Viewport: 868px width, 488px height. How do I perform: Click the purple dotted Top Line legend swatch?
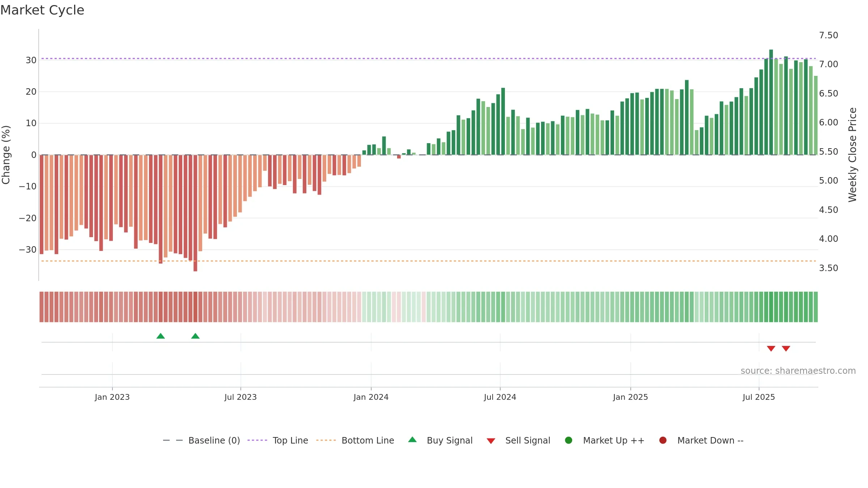(x=257, y=440)
